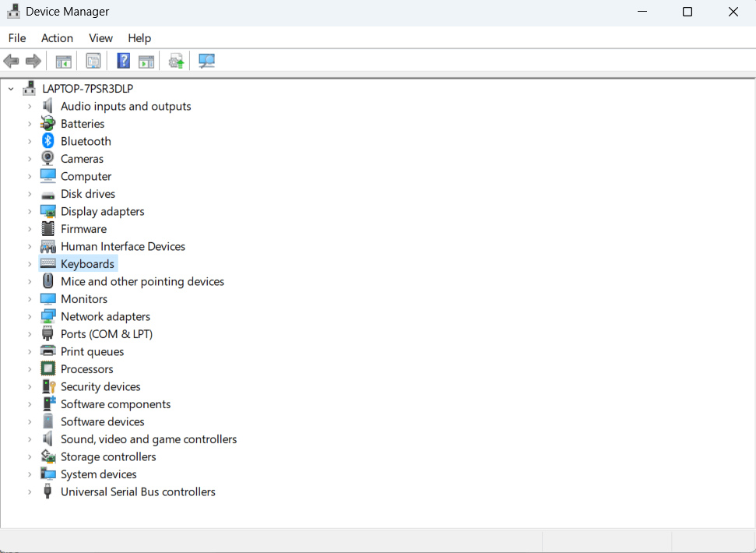Click the Security devices key icon
Viewport: 756px width, 553px height.
tap(49, 386)
